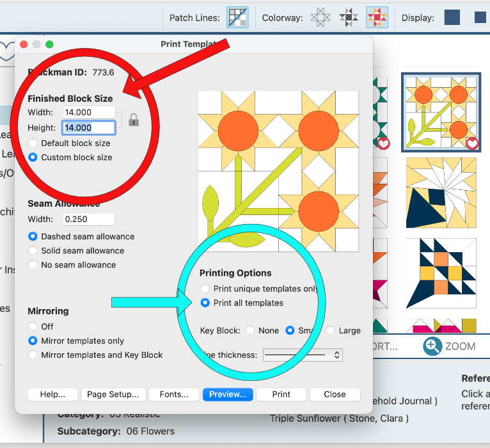The width and height of the screenshot is (490, 448).
Task: Toggle the Patch Lines icon
Action: [x=237, y=18]
